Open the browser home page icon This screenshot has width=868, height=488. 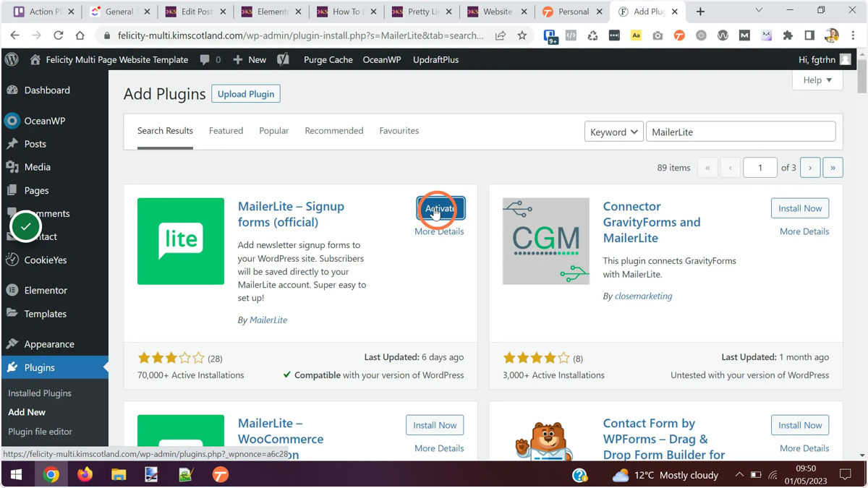click(x=80, y=35)
